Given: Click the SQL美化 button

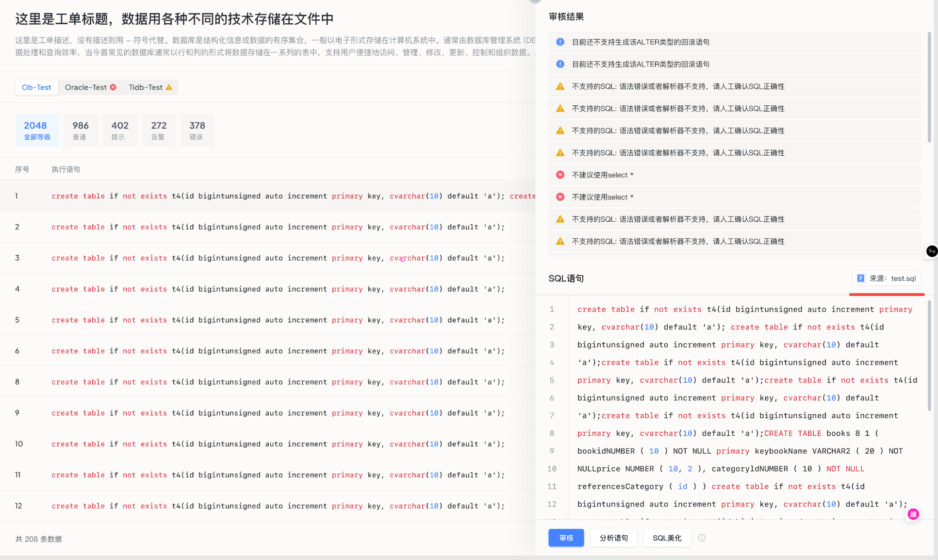Looking at the screenshot, I should click(x=667, y=538).
